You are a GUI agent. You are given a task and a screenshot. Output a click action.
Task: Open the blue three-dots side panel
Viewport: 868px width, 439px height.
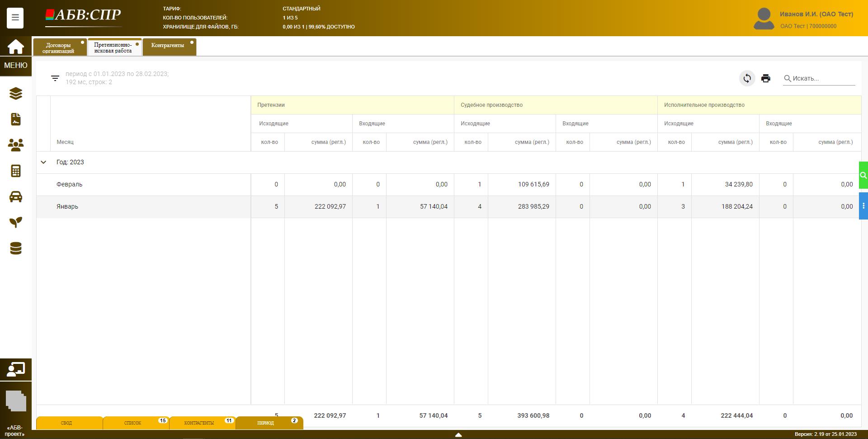click(x=863, y=206)
